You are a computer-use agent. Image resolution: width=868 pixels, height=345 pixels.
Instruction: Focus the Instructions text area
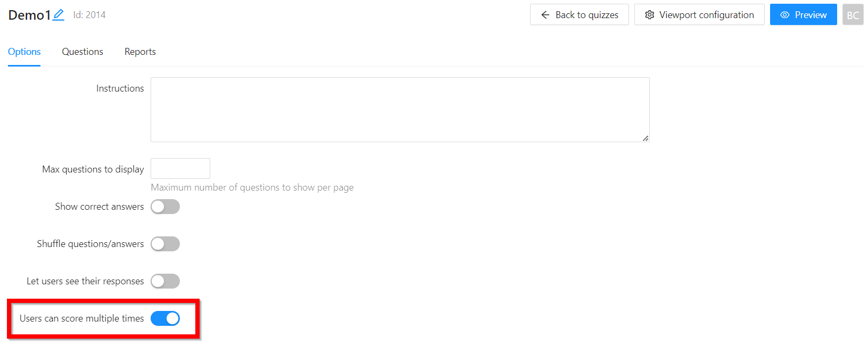point(400,110)
